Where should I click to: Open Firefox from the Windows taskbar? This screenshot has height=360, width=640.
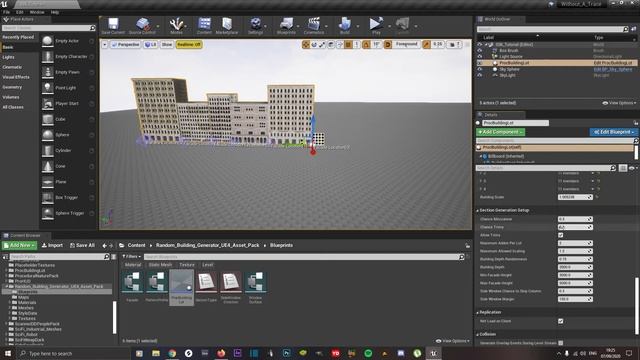tap(221, 353)
